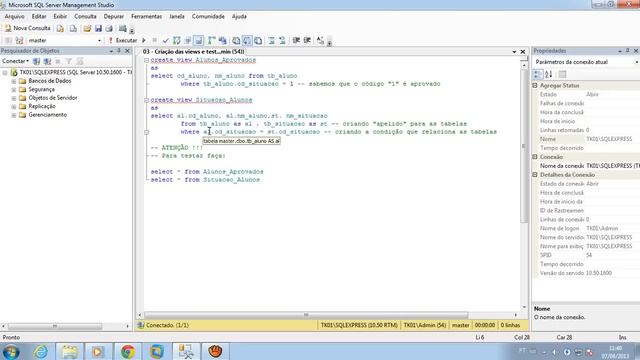The image size is (640, 360).
Task: Click Object Explorer disconnect icon
Action: (x=47, y=61)
